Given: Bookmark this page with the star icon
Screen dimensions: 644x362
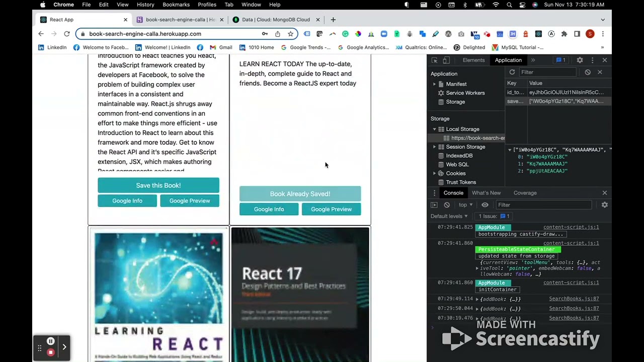Looking at the screenshot, I should [290, 34].
